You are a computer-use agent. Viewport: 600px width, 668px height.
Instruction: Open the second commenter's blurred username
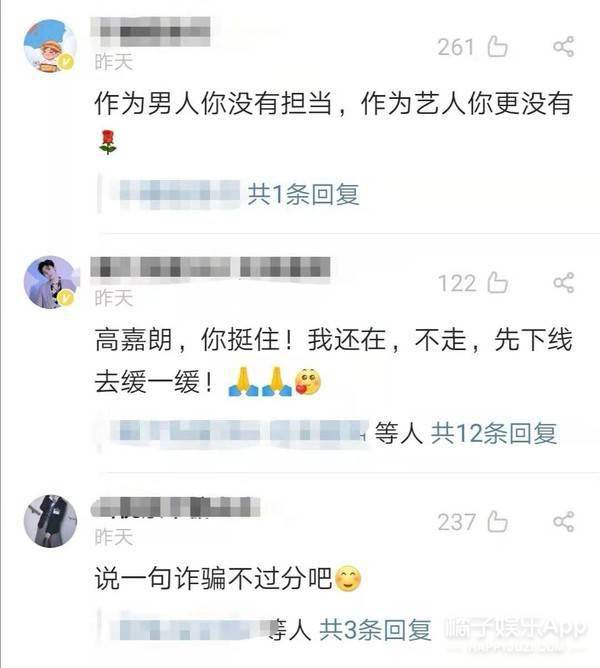[x=211, y=268]
